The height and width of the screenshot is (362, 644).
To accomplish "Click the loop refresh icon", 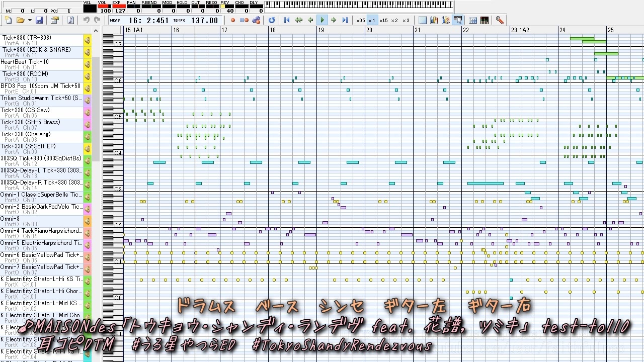I will tap(272, 20).
